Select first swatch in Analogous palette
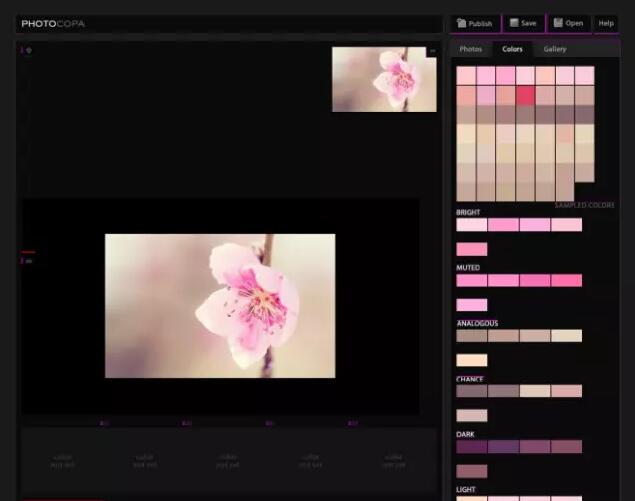 (x=472, y=336)
